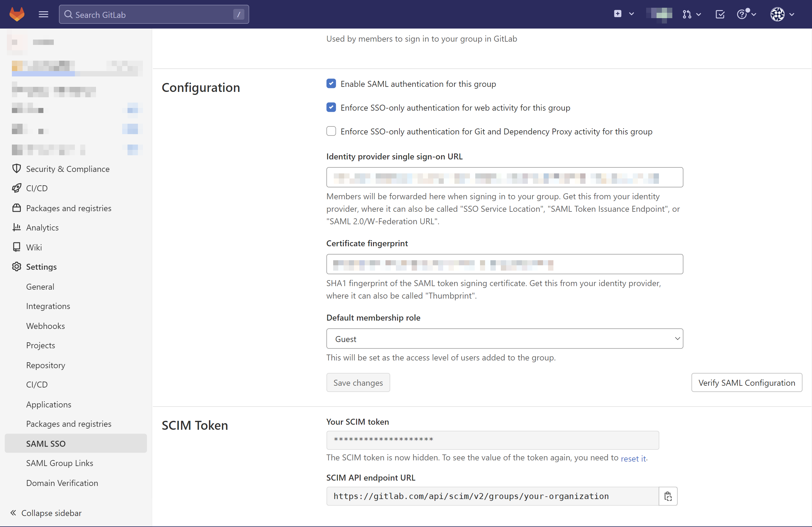Click the Packages and registries package icon
The height and width of the screenshot is (527, 812).
(16, 208)
